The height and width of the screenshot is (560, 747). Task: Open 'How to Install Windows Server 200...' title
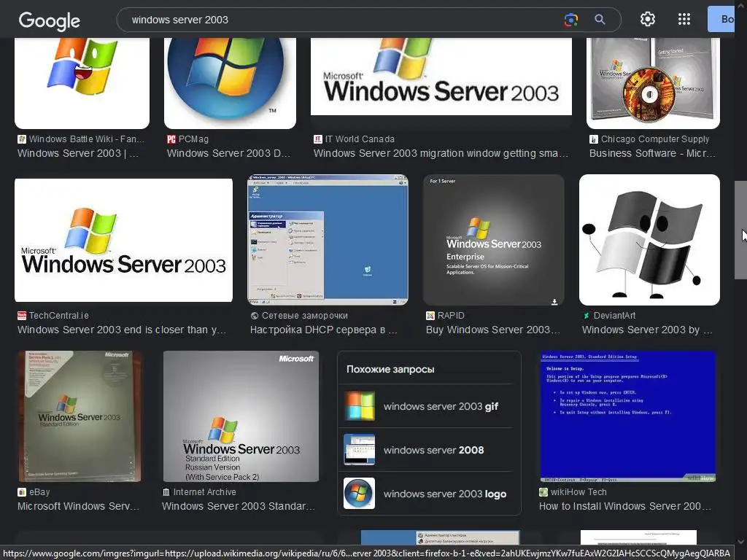625,506
